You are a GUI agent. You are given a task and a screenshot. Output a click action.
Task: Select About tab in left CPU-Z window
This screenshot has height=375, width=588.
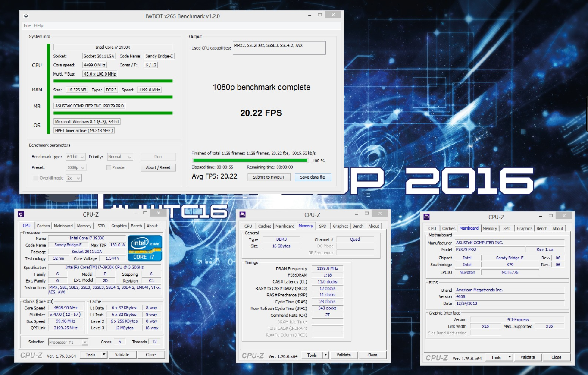pos(152,226)
